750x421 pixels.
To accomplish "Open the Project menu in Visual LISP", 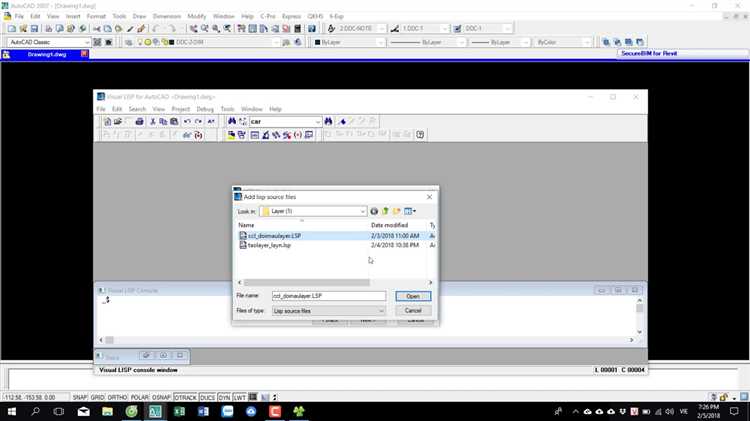I will click(x=181, y=109).
